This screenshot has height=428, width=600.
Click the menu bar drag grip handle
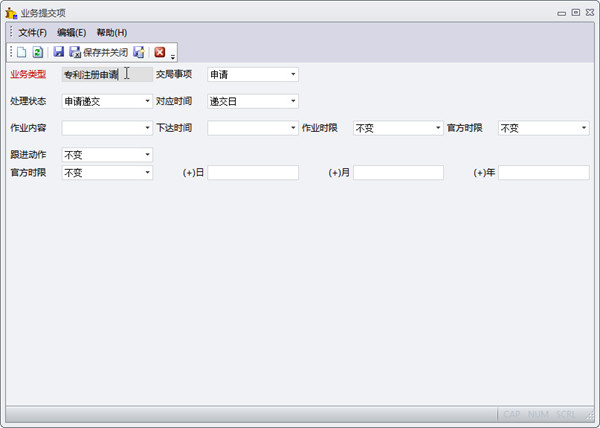tap(11, 32)
